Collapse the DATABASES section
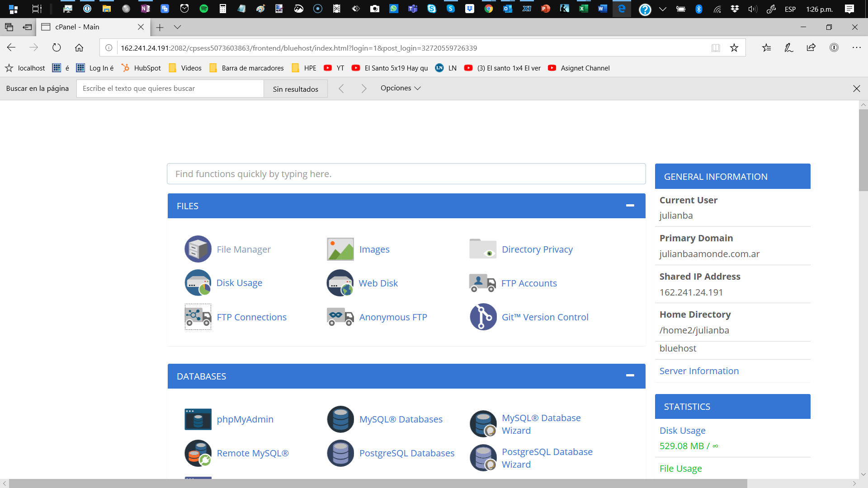The image size is (868, 488). coord(630,375)
